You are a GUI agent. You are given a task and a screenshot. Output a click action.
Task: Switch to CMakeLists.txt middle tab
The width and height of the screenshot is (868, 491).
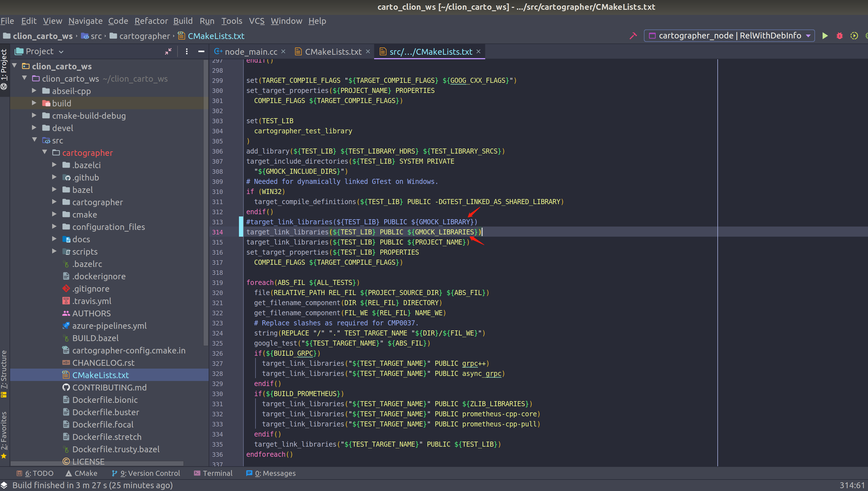click(330, 52)
